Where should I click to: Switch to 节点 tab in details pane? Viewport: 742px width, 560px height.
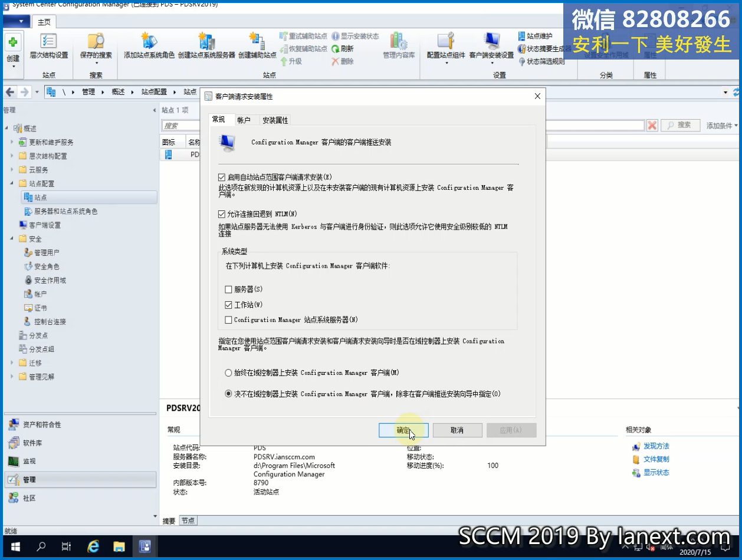point(188,521)
